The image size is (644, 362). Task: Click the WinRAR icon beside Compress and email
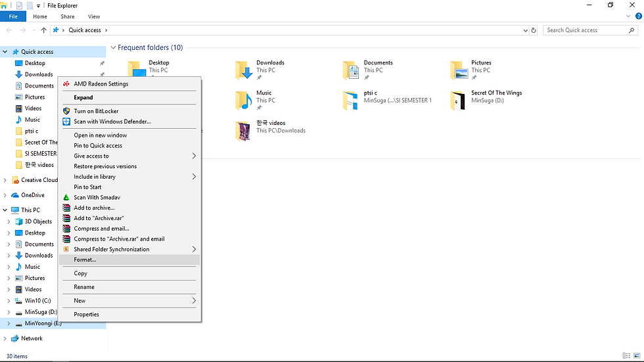66,229
